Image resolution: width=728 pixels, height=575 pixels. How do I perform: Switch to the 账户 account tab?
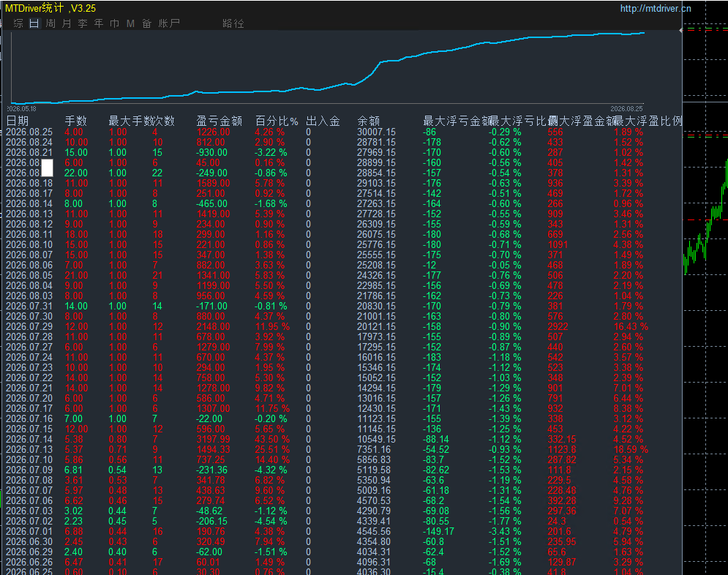point(169,23)
